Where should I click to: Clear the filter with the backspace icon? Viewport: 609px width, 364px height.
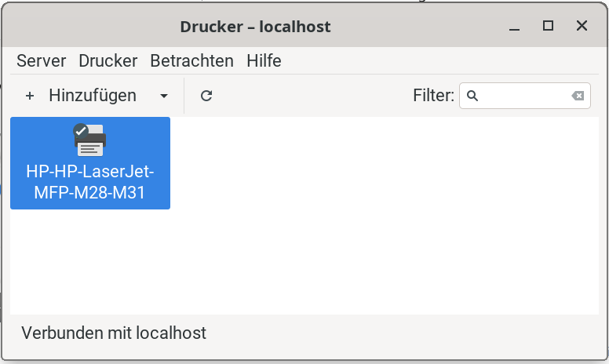578,96
